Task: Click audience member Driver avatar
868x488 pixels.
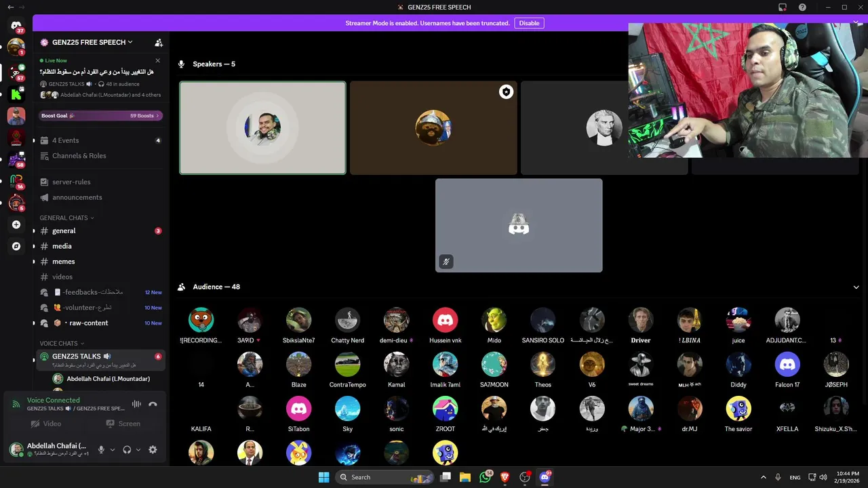Action: point(641,320)
